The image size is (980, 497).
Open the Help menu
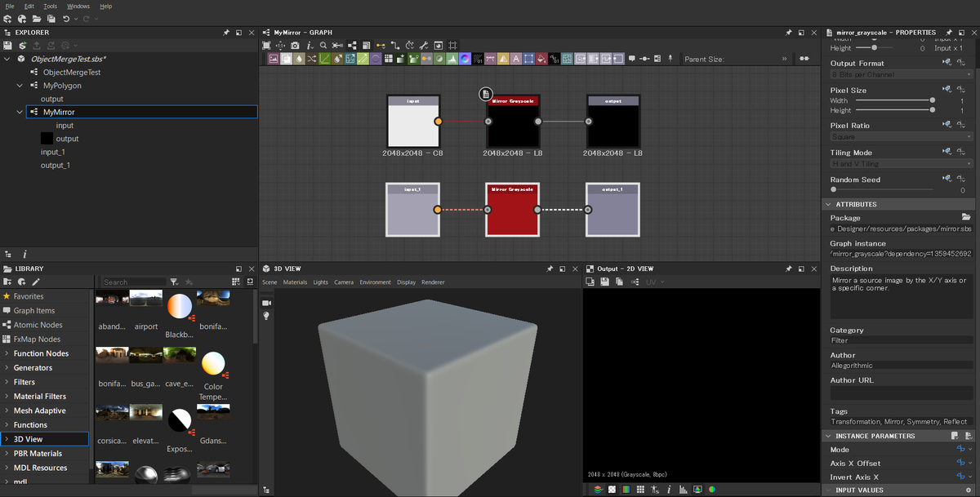click(x=106, y=6)
